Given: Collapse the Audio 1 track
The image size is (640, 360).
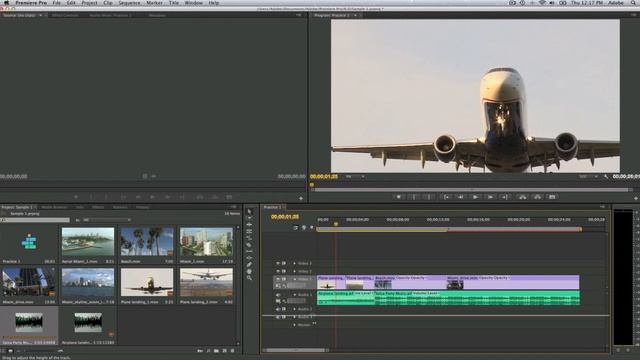Looking at the screenshot, I should pyautogui.click(x=295, y=295).
